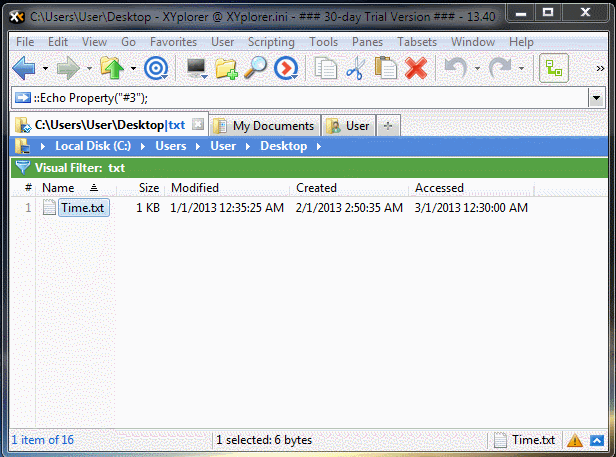Go up one folder level
Screen dimensions: 616x457
[x=111, y=68]
